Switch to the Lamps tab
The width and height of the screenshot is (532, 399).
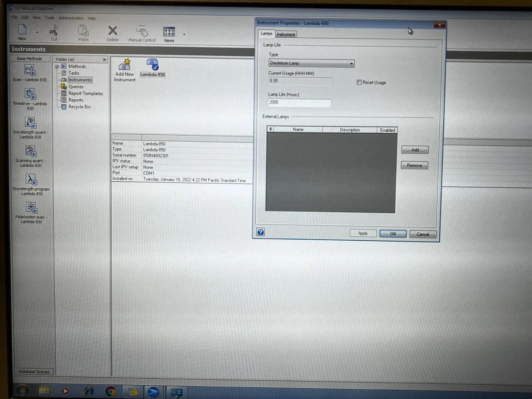point(266,34)
